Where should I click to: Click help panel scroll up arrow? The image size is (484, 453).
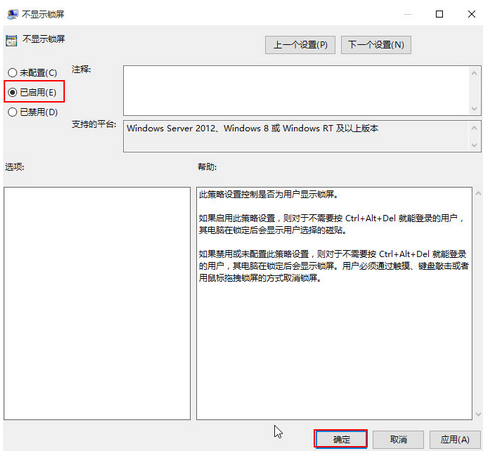[478, 193]
